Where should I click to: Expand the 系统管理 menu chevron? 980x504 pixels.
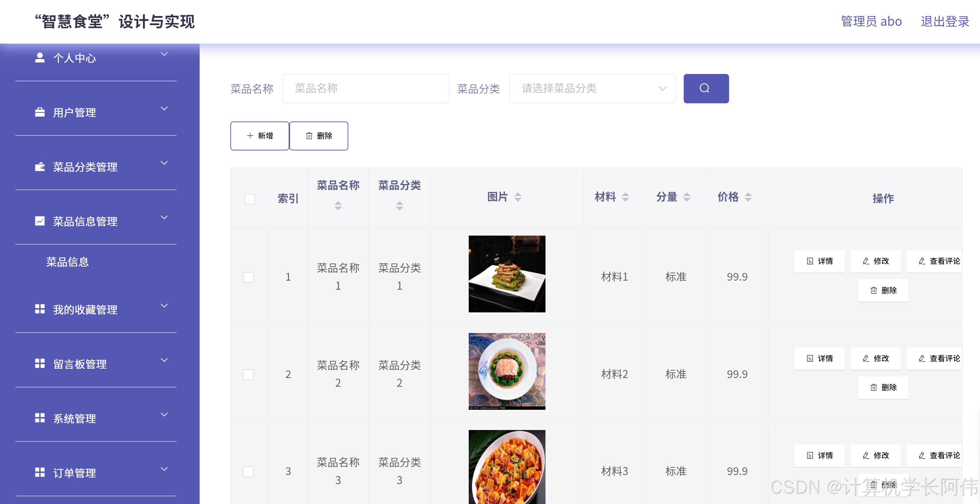coord(164,414)
